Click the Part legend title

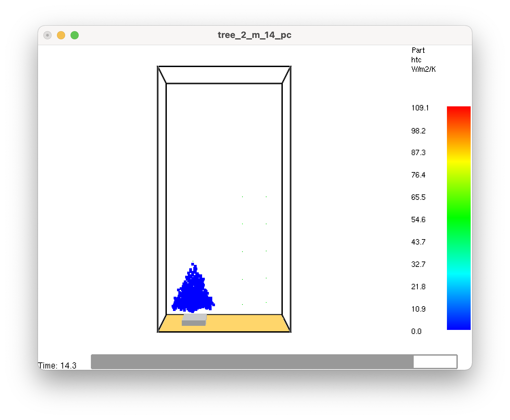pos(418,50)
